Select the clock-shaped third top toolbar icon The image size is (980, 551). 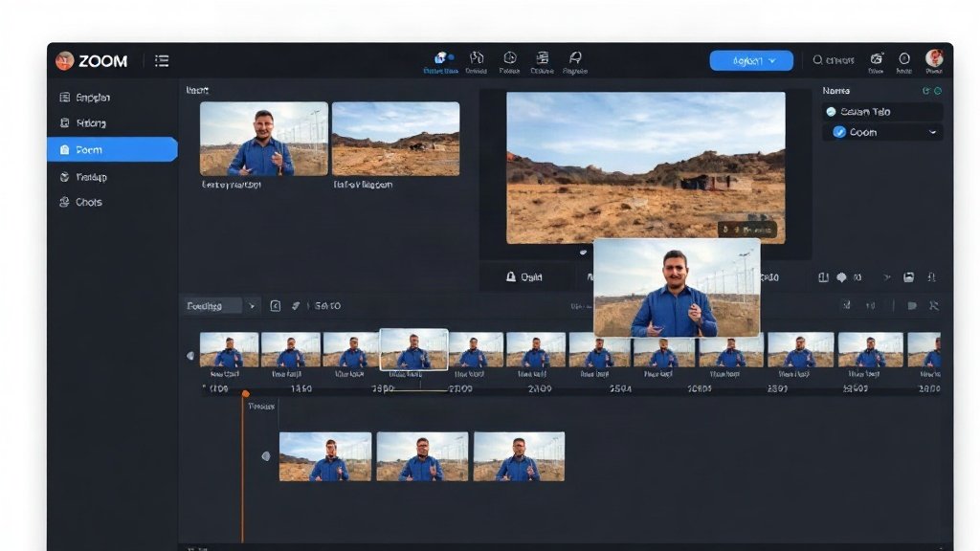click(509, 62)
